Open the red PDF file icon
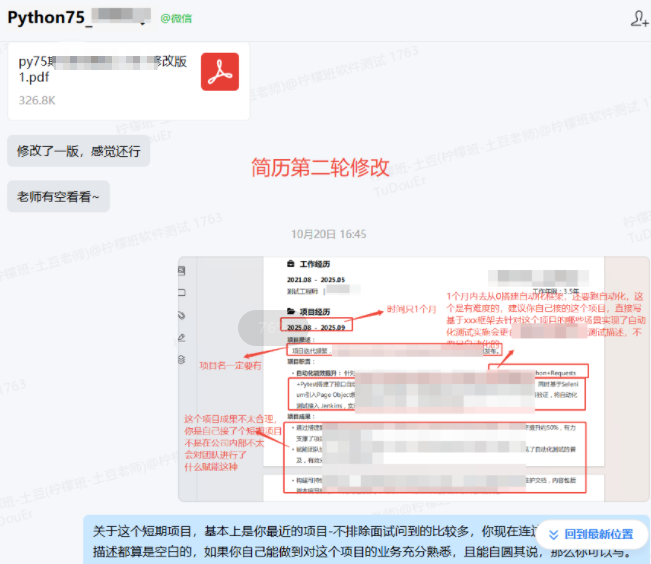Screen dimensions: 651x564 [220, 72]
